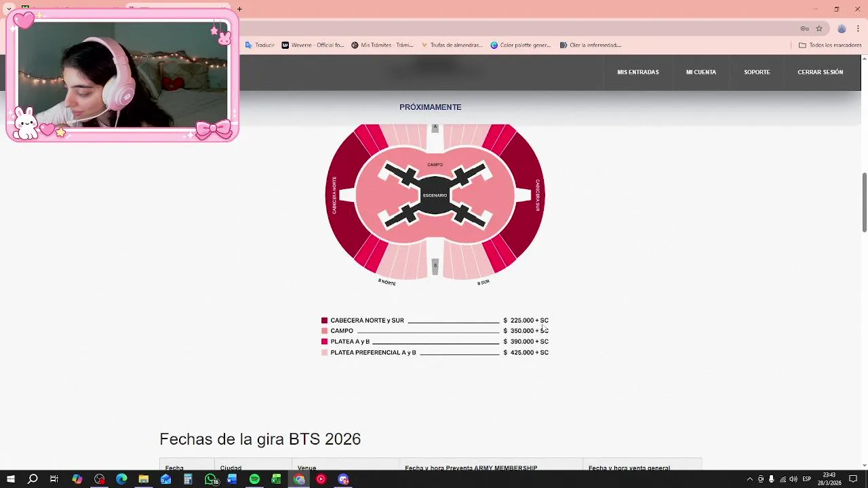Open Oler la enfermedad bookmark

tap(591, 45)
